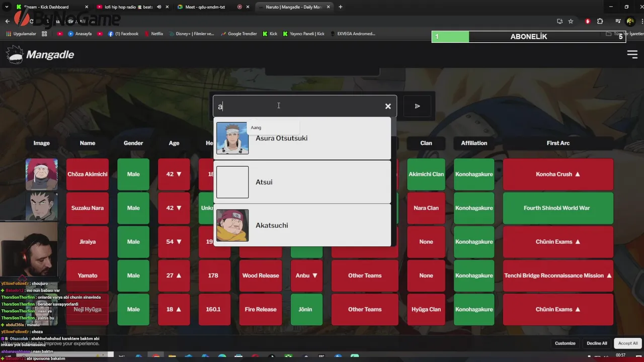Open a new browser tab
644x362 pixels.
pos(341,7)
